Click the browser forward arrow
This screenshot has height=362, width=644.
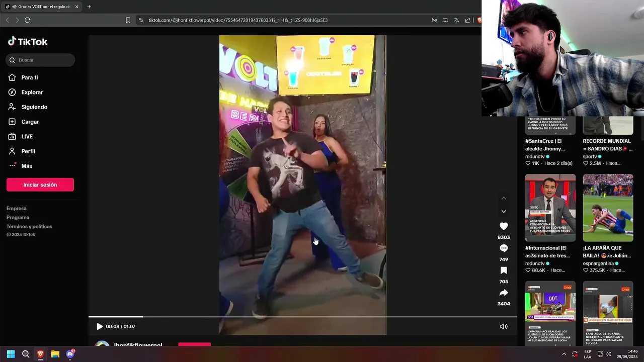[17, 20]
